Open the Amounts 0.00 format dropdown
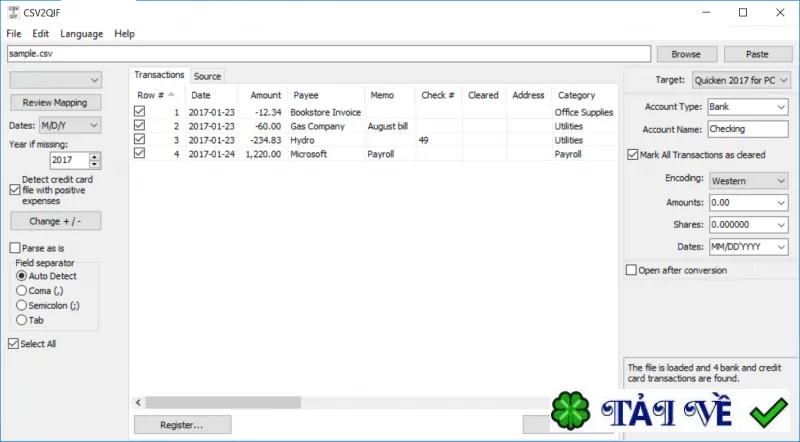This screenshot has height=442, width=800. (x=748, y=203)
